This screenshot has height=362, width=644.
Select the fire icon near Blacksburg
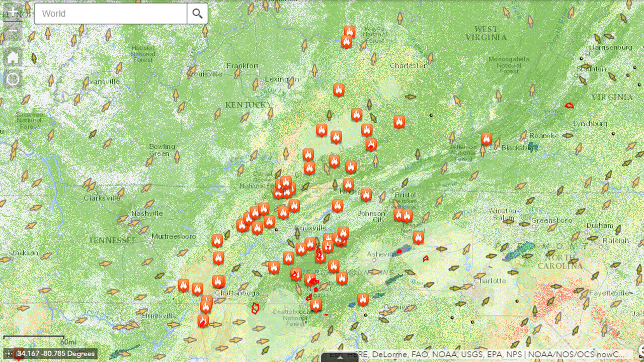click(x=486, y=139)
